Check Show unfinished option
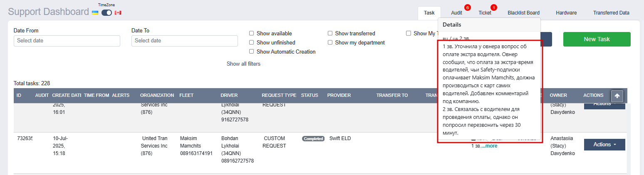Screen dimensions: 644x175 251,42
